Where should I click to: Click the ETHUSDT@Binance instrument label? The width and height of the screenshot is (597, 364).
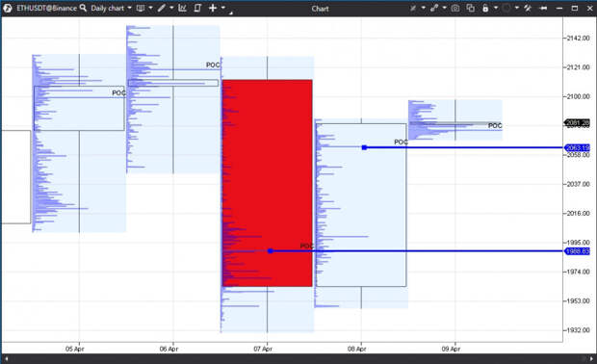coord(46,8)
